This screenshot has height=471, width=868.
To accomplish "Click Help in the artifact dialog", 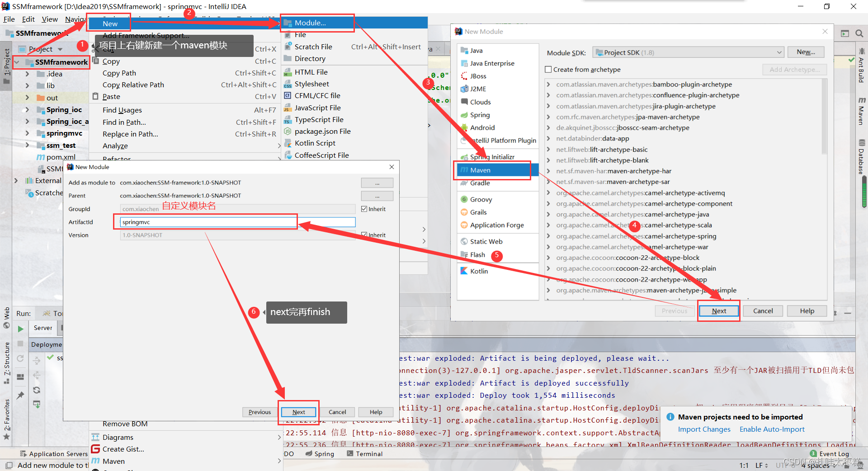I will [x=376, y=412].
